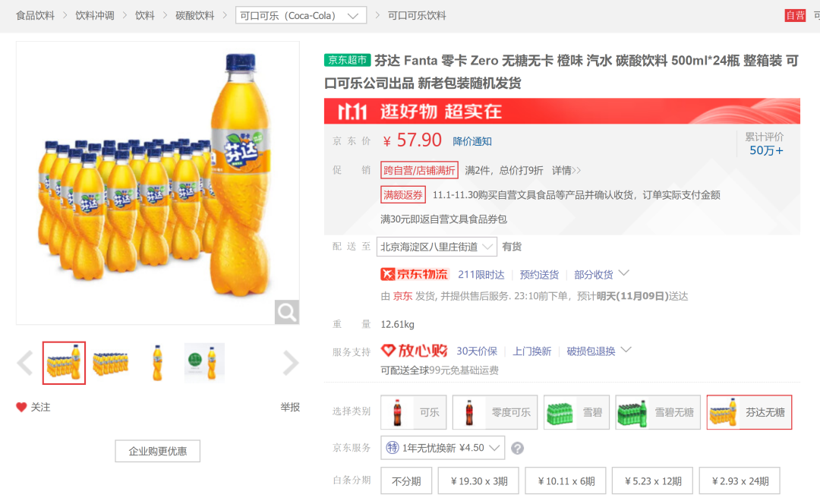Click the gray question mark help icon
This screenshot has width=820, height=504.
[x=517, y=448]
